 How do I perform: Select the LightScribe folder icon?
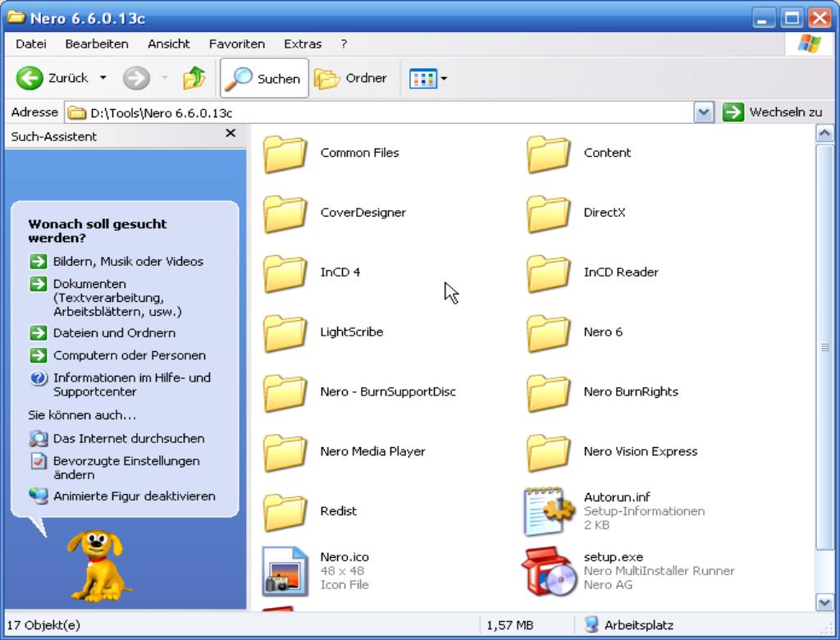click(x=285, y=333)
